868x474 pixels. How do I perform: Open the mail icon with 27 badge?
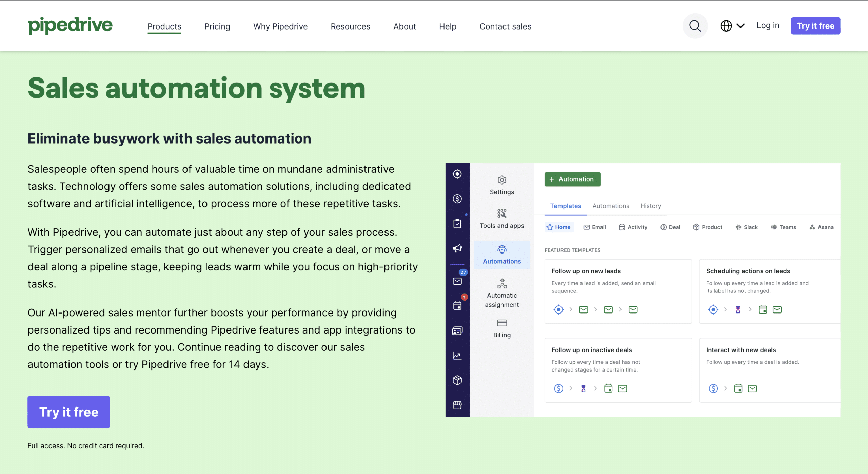(x=457, y=281)
